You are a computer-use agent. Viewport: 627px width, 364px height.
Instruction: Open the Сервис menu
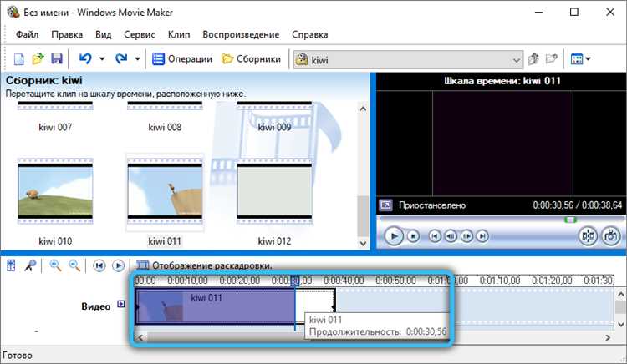point(139,35)
